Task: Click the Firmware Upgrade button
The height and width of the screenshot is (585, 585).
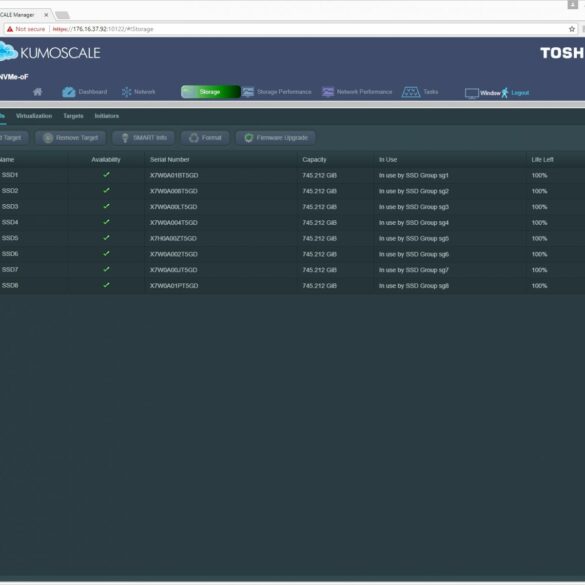Action: coord(276,138)
